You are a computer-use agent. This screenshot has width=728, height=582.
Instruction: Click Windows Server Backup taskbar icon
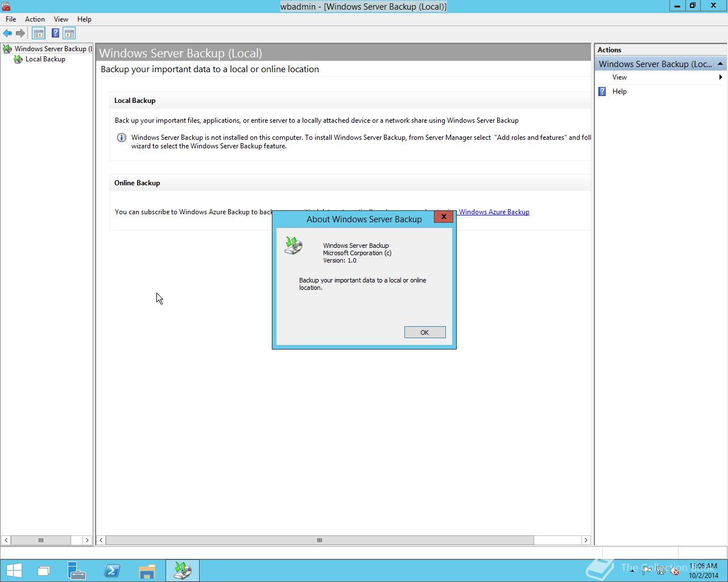pos(183,571)
